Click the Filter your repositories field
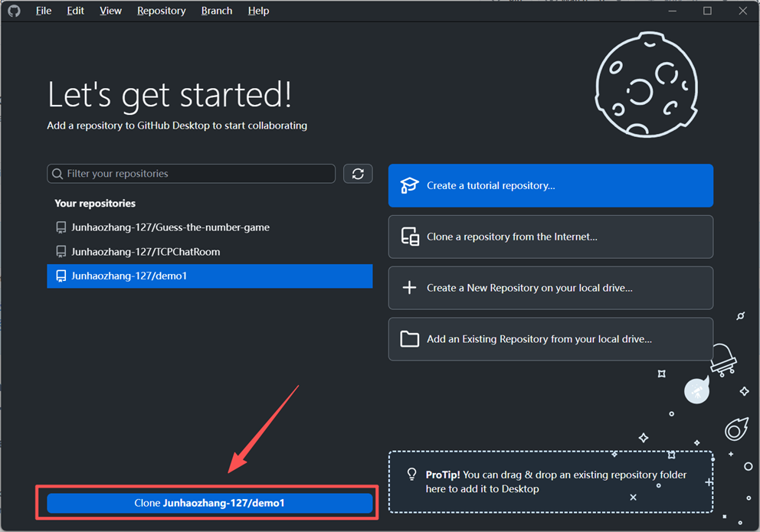This screenshot has width=760, height=532. (191, 174)
